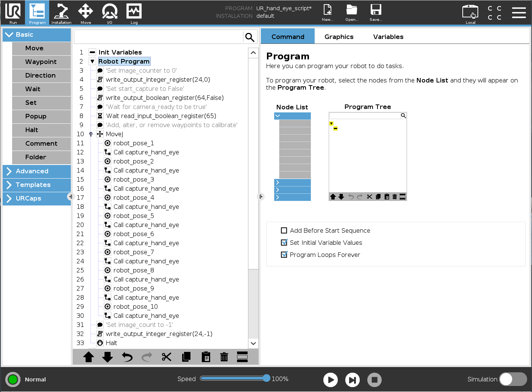Adjust the Speed slider handle
532x392 pixels.
[x=267, y=378]
